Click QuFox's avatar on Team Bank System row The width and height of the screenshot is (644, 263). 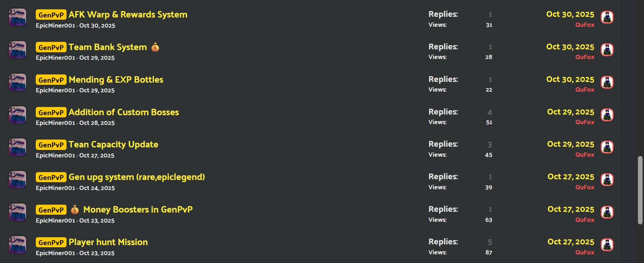click(x=607, y=50)
